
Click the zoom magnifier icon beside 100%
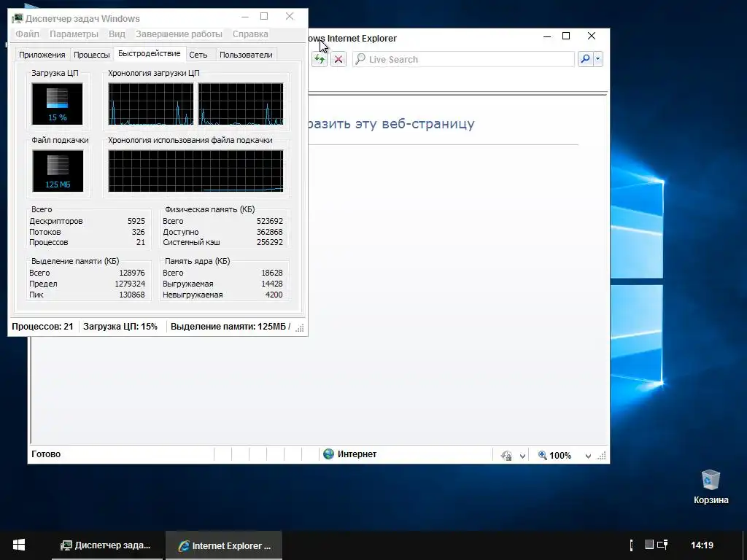(542, 455)
